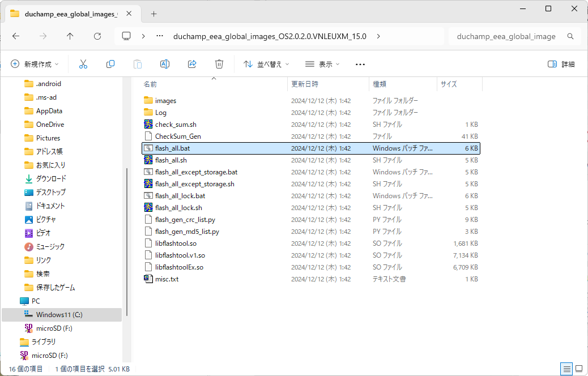The width and height of the screenshot is (588, 376).
Task: Click the Rename icon in toolbar
Action: [x=165, y=64]
